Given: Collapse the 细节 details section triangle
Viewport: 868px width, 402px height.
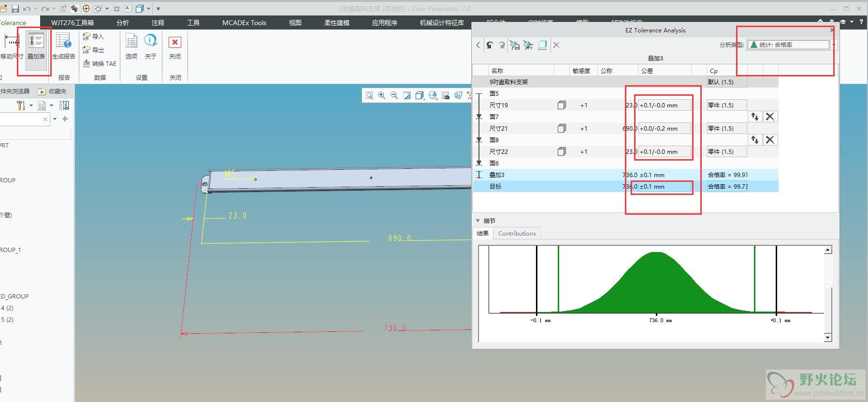Looking at the screenshot, I should coord(477,221).
